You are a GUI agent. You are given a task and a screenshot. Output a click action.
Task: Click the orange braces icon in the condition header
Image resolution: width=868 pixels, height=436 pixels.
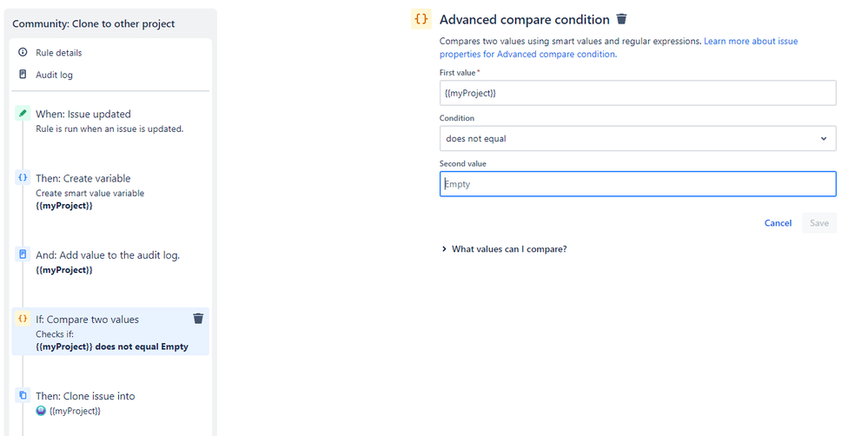[x=421, y=19]
